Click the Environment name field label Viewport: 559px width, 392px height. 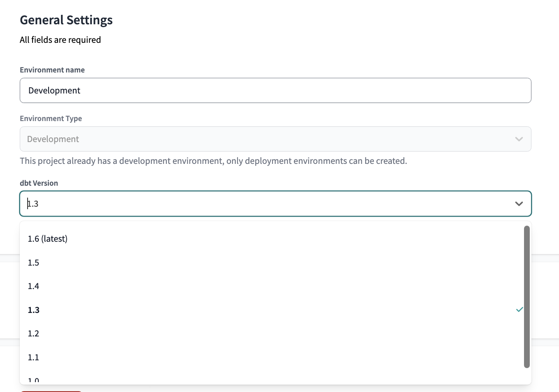click(x=52, y=70)
